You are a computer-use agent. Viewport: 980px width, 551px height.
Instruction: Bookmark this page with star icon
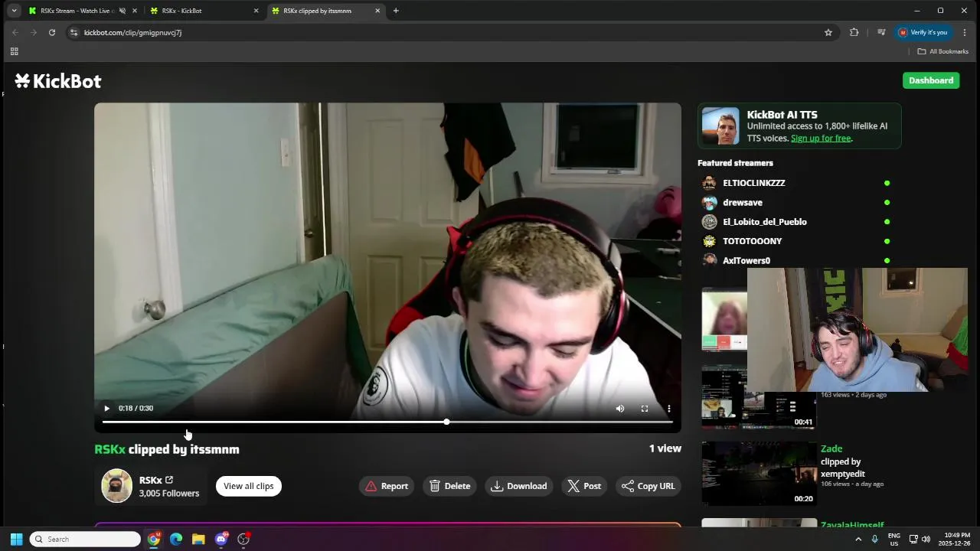click(828, 32)
